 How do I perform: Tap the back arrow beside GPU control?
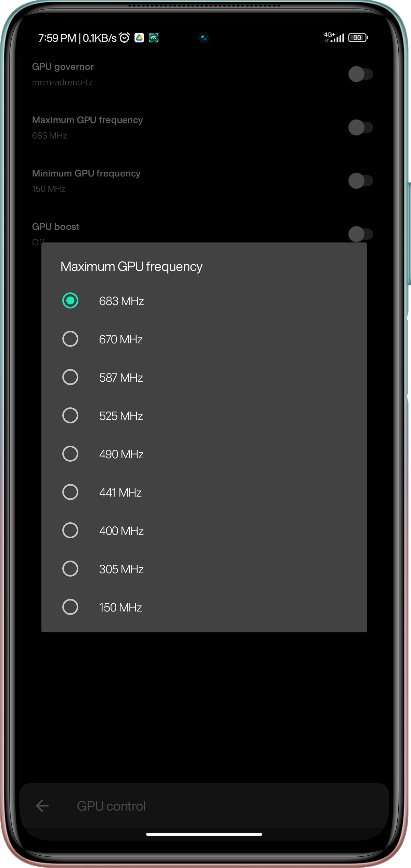42,805
